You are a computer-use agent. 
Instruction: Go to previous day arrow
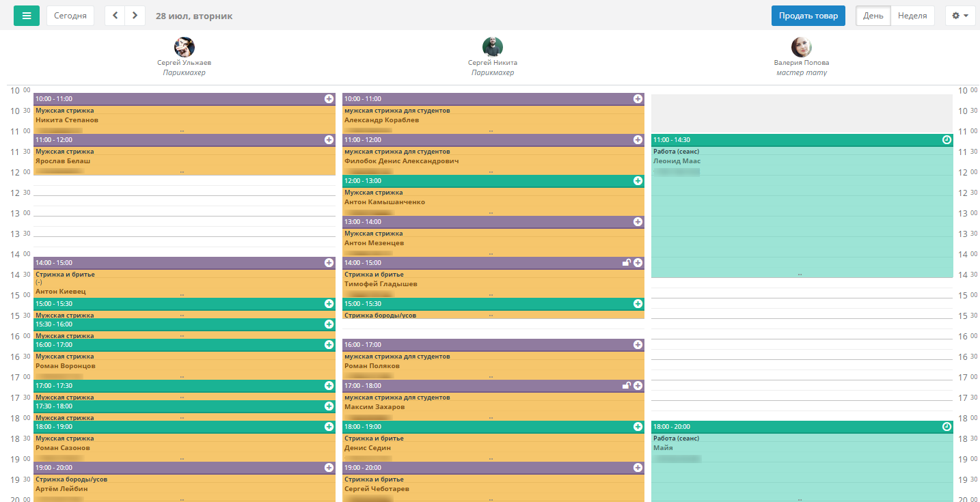(115, 16)
